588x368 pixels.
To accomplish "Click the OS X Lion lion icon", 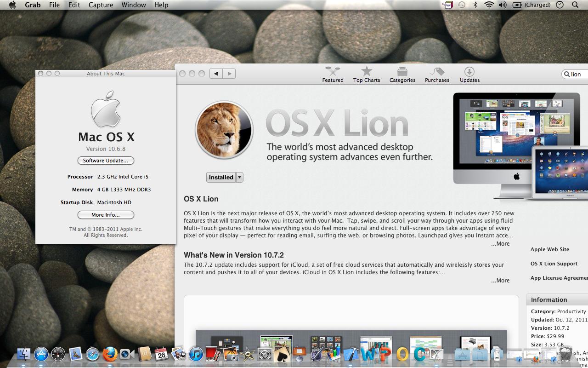I will point(224,130).
